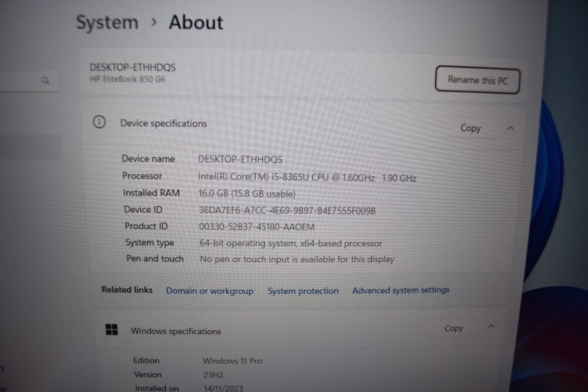Select the DESKTOP-ETHHDQS heading at top
The width and height of the screenshot is (588, 392).
click(132, 68)
